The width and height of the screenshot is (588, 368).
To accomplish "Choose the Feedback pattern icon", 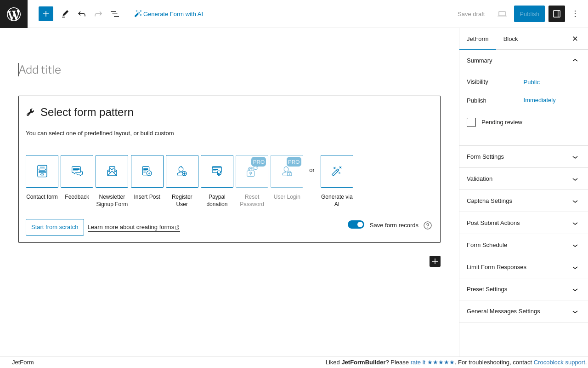I will point(77,171).
